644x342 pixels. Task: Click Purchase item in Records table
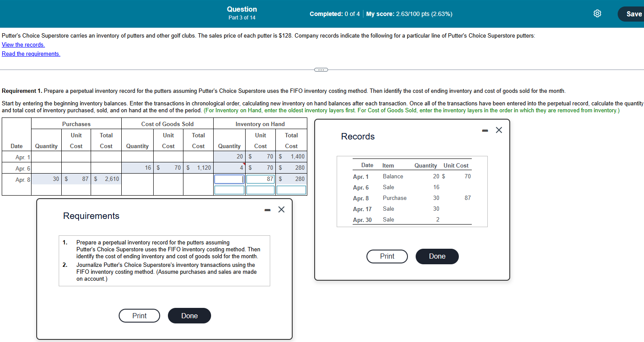(x=395, y=198)
